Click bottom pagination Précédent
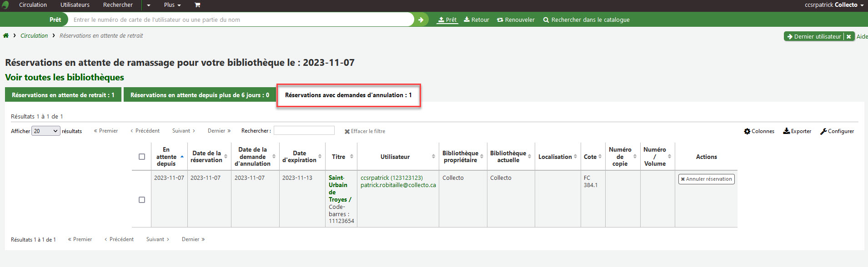 119,239
